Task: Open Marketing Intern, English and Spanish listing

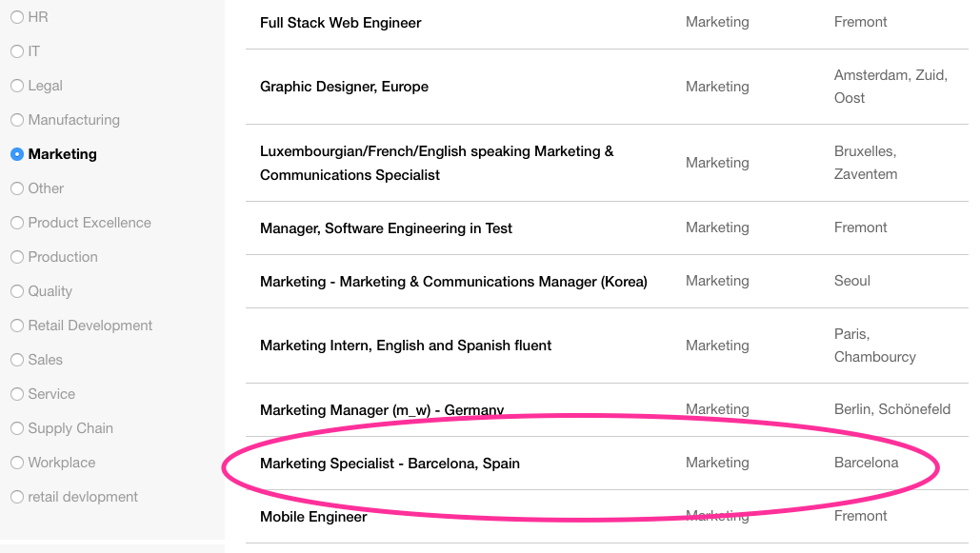Action: click(406, 346)
